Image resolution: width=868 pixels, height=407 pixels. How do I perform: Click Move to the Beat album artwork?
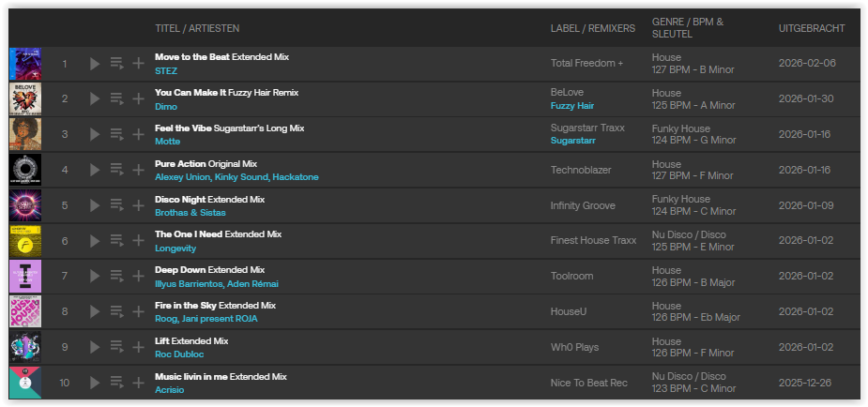(x=25, y=64)
